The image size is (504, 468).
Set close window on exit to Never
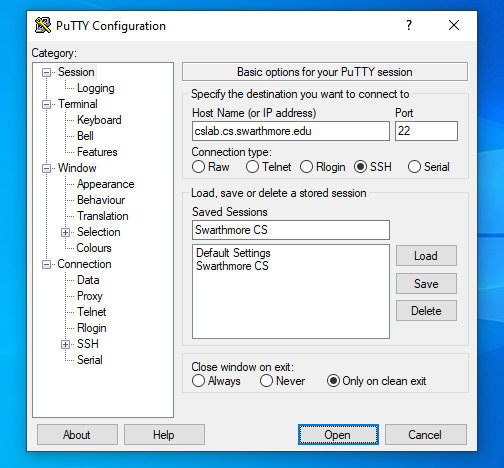266,381
